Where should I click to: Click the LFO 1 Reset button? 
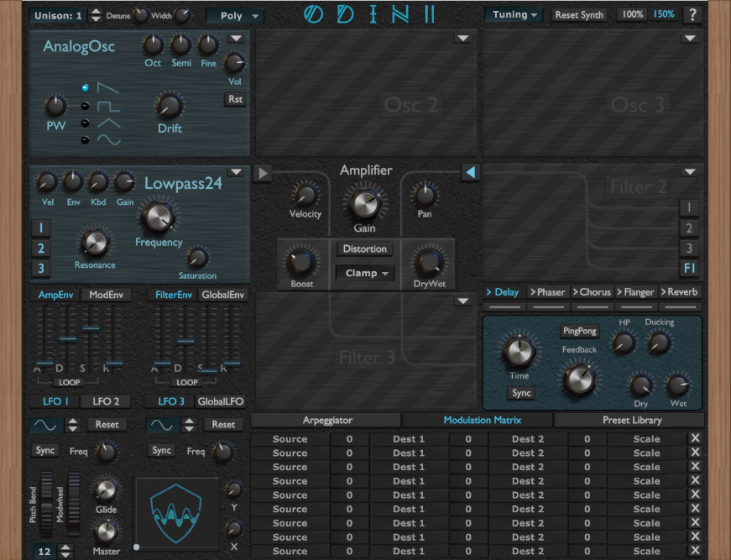click(x=107, y=424)
